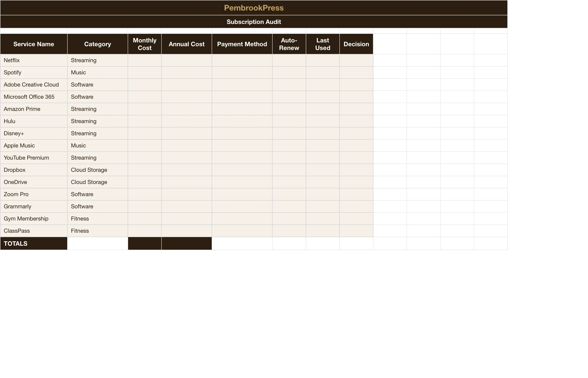Select Fitness category in Gym Membership row
The image size is (588, 378).
coord(98,219)
